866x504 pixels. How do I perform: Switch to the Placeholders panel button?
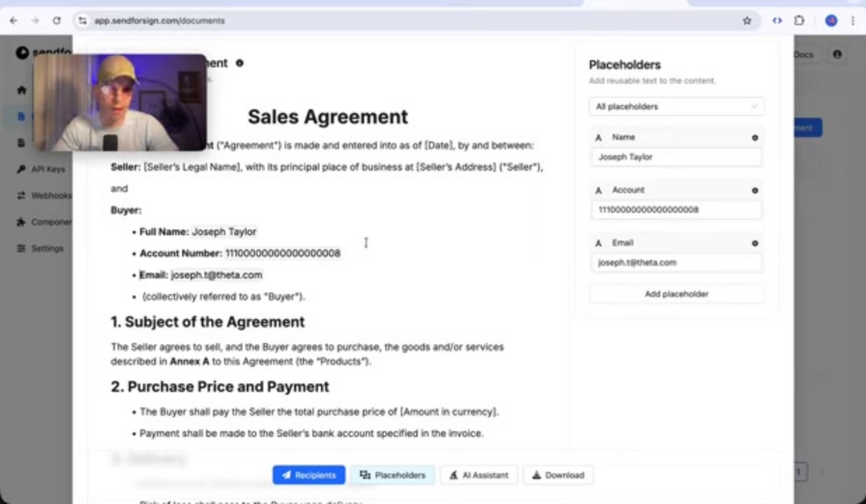(x=393, y=475)
